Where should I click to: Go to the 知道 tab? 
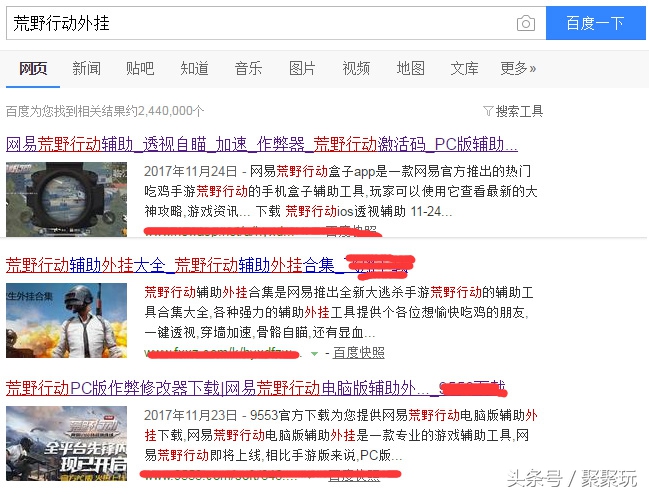click(195, 68)
